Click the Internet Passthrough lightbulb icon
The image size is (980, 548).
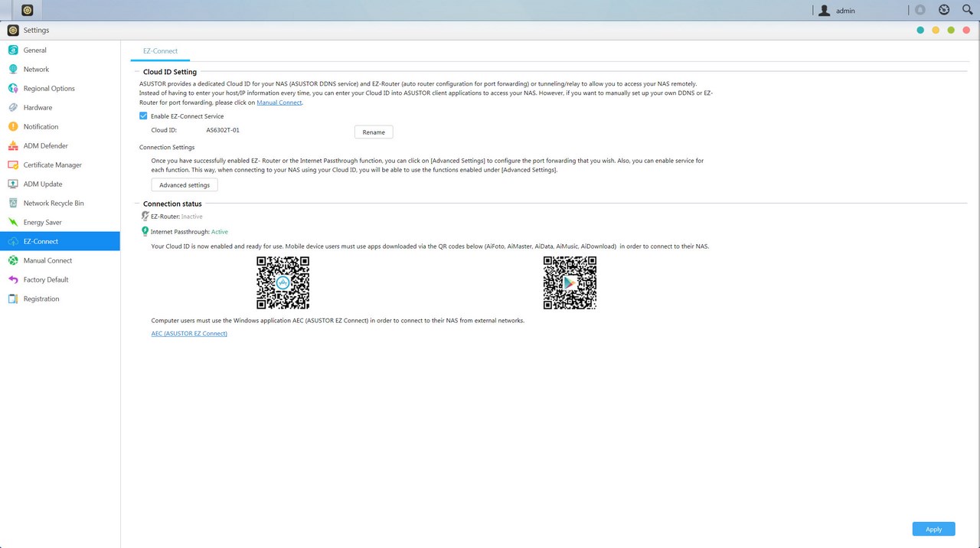145,231
